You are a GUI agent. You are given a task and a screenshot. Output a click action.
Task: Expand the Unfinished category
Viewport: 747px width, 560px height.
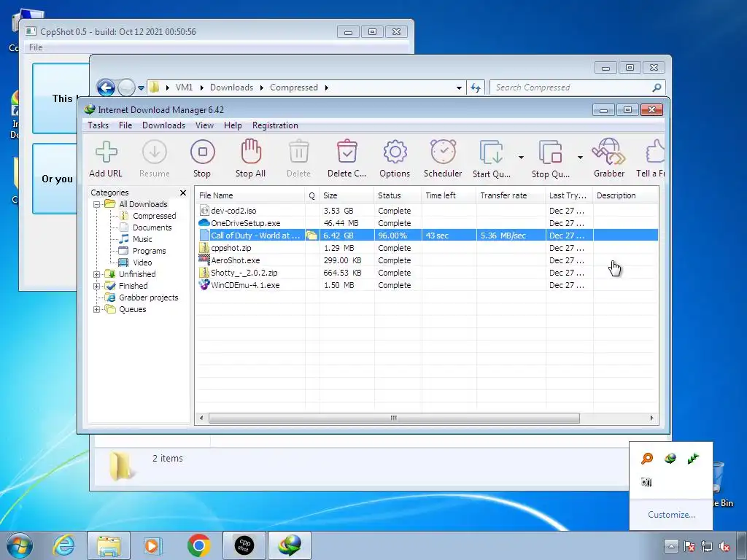click(97, 274)
